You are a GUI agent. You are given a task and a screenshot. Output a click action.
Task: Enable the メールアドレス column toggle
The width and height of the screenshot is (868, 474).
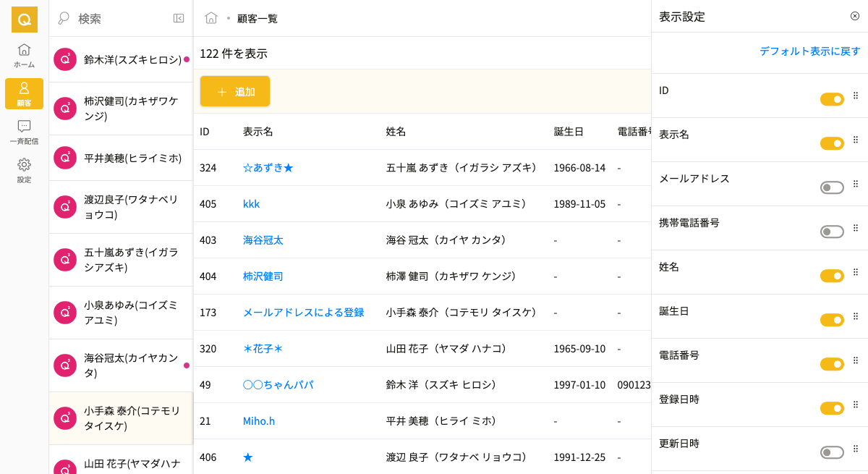click(x=832, y=187)
